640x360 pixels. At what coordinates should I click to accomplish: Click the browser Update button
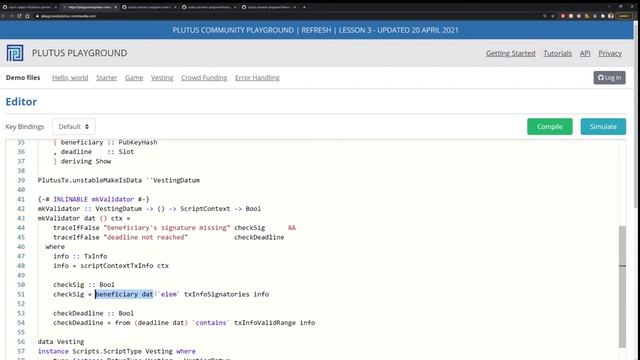tap(624, 16)
